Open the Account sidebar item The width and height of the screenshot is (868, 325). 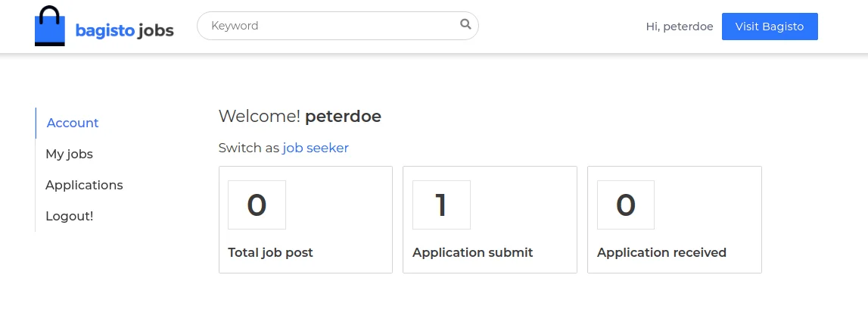(73, 123)
